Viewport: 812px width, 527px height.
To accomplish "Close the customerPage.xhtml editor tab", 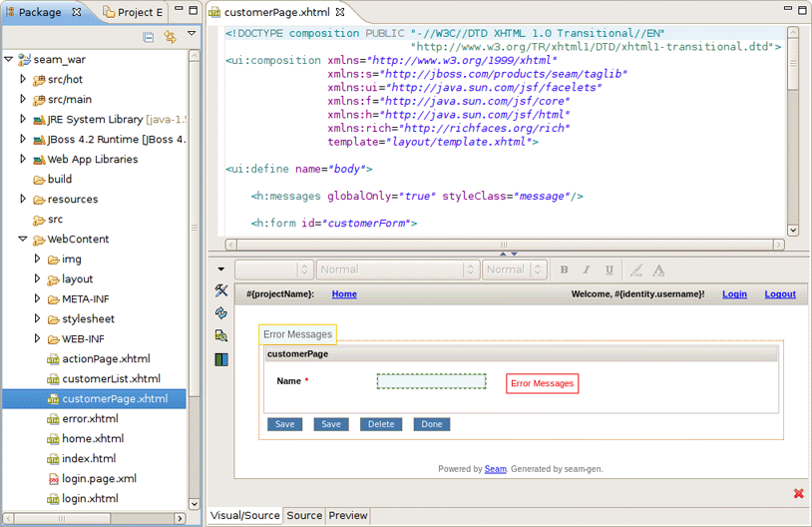I will 340,12.
